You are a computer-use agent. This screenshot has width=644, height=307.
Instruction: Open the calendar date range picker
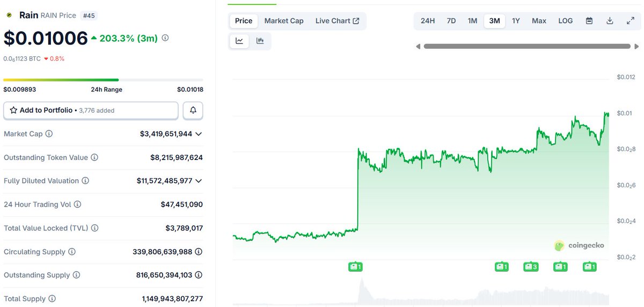589,21
